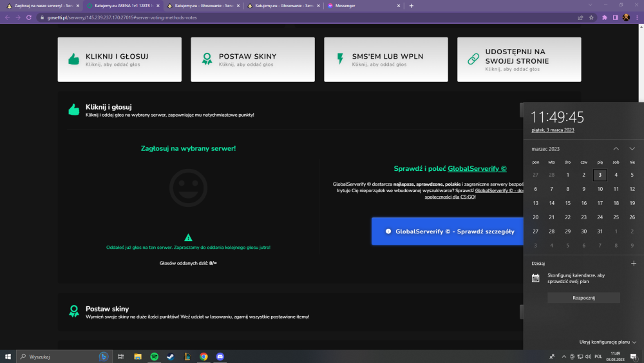Open Google Chrome taskbar icon
This screenshot has height=363, width=644.
tap(204, 357)
